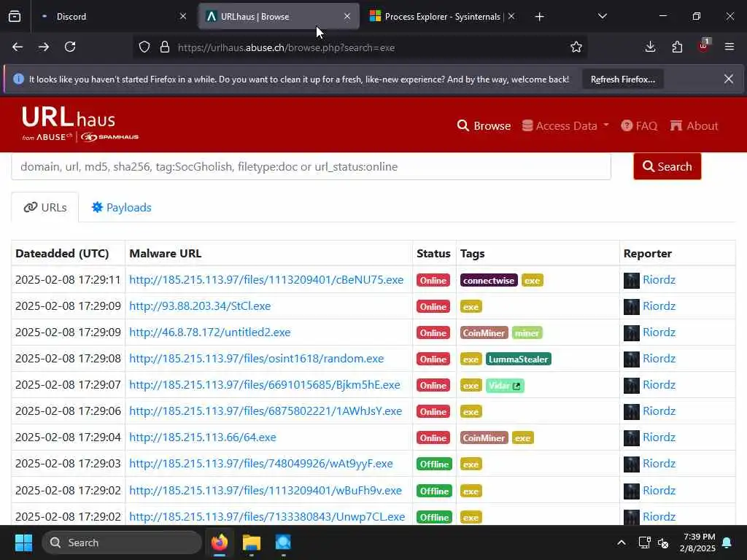
Task: Dismiss the Firefox refresh notification
Action: pyautogui.click(x=729, y=79)
